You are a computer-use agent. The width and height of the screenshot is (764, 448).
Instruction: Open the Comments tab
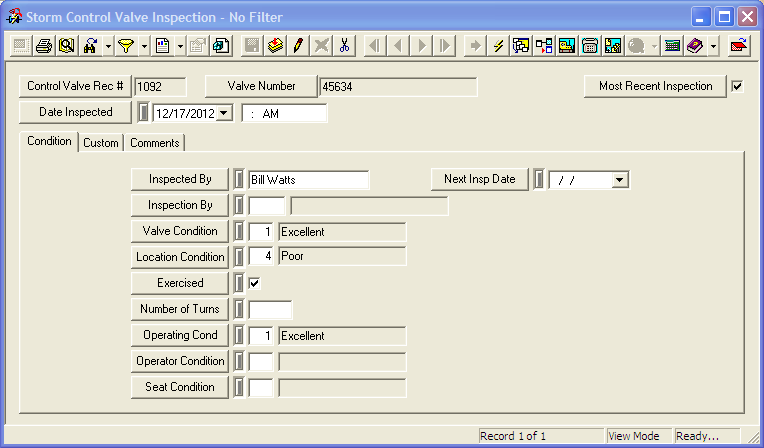pos(154,143)
